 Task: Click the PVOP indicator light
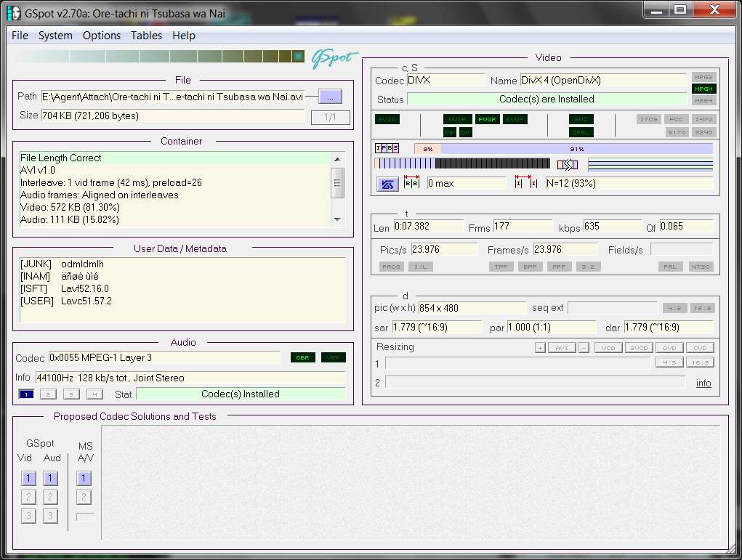[486, 119]
